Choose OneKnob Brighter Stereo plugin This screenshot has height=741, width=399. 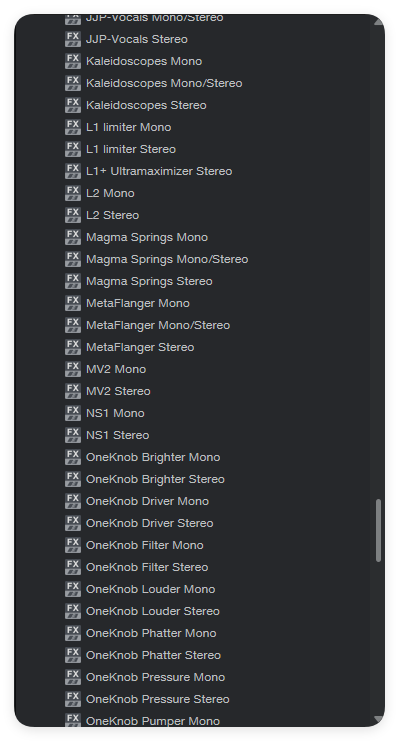pyautogui.click(x=155, y=479)
